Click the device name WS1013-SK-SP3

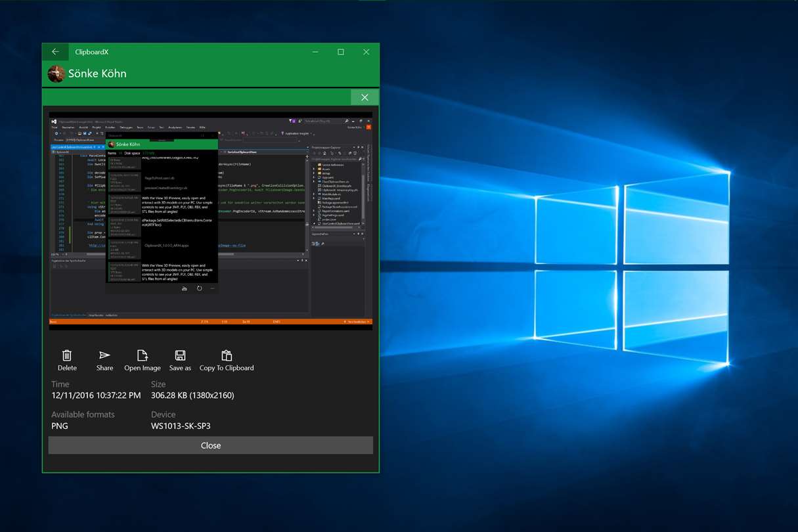[x=181, y=426]
